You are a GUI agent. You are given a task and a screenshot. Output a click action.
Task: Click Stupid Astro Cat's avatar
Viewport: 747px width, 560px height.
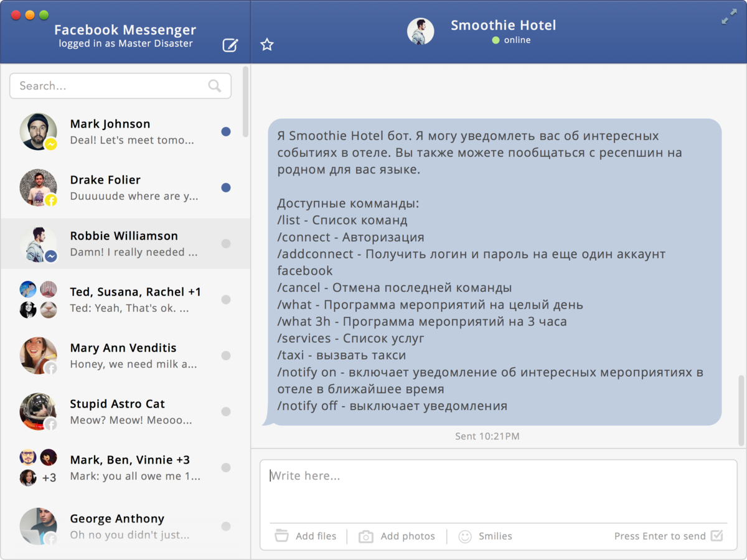pyautogui.click(x=38, y=411)
